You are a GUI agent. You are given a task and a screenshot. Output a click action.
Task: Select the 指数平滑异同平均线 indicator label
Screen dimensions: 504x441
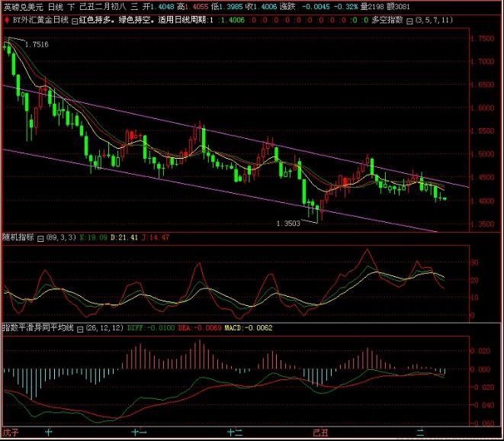[38, 328]
